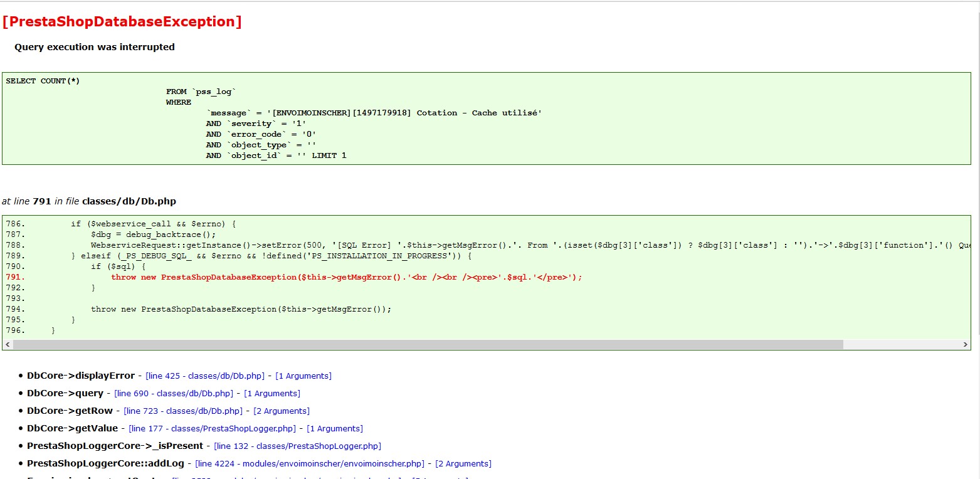
Task: Click the "DbCore->query" stack trace entry
Action: 65,394
